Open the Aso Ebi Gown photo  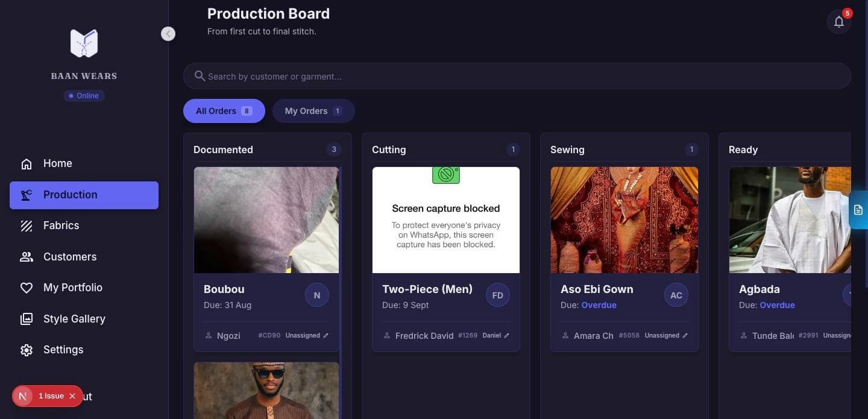click(x=624, y=220)
